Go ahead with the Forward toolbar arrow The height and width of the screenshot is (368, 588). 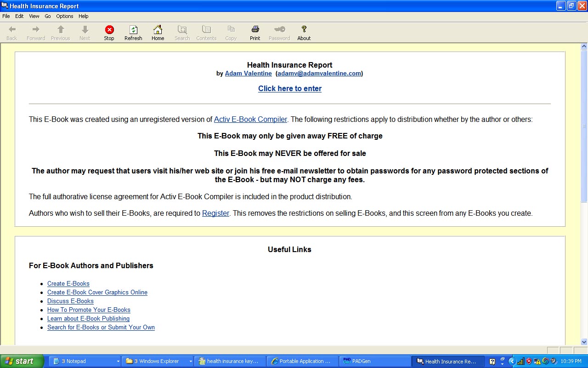(x=36, y=30)
